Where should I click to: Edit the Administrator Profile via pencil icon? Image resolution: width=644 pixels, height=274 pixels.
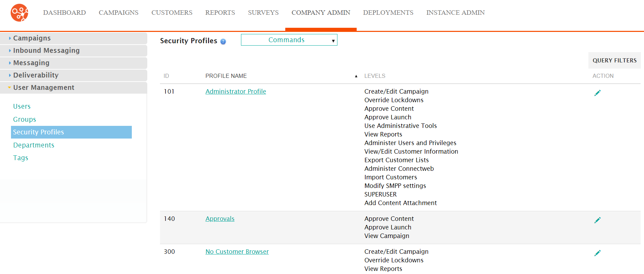597,93
